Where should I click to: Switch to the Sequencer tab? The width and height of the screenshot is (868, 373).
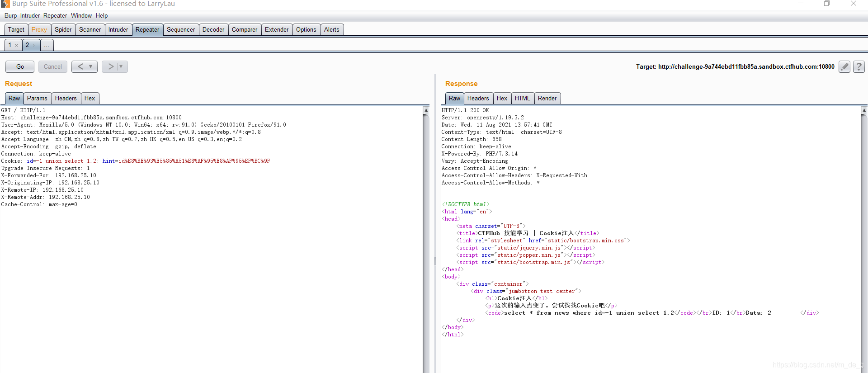click(x=181, y=29)
